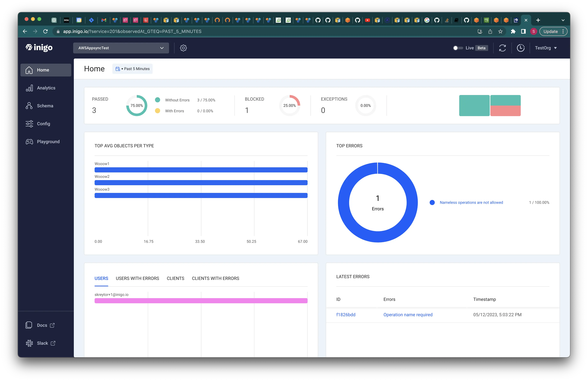Image resolution: width=588 pixels, height=381 pixels.
Task: Click the Errors column header
Action: click(x=389, y=299)
